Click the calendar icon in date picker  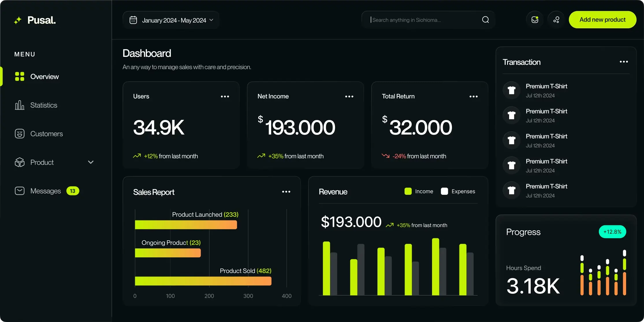pos(133,20)
